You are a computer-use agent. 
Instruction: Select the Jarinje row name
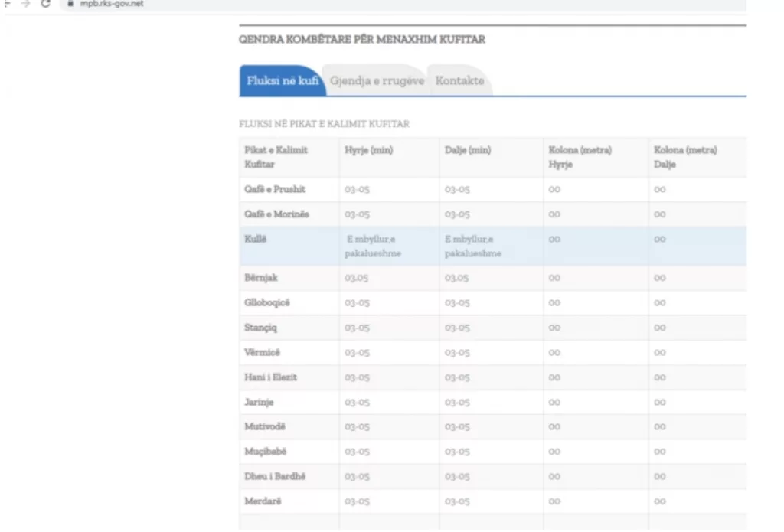259,402
